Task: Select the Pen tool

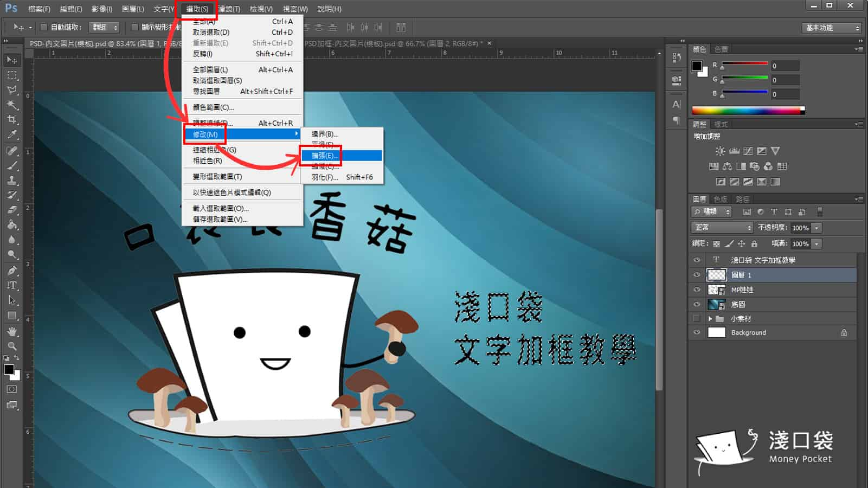Action: click(x=12, y=270)
